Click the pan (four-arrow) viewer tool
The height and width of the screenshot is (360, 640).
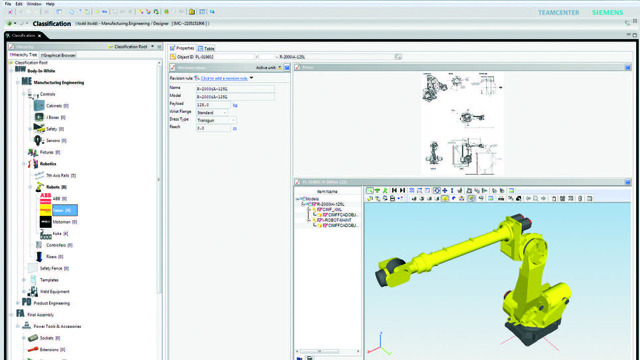pos(444,191)
